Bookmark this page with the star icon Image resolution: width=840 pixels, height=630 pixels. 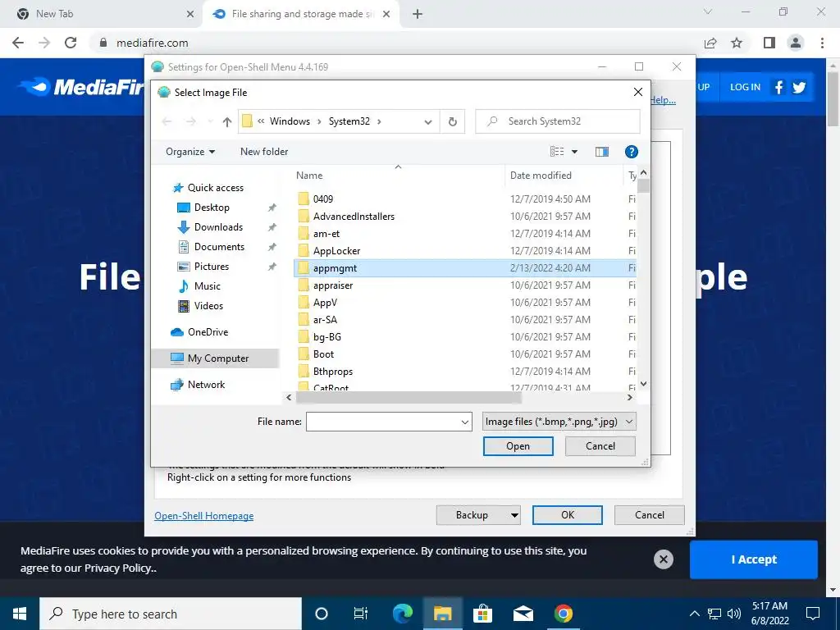tap(737, 43)
